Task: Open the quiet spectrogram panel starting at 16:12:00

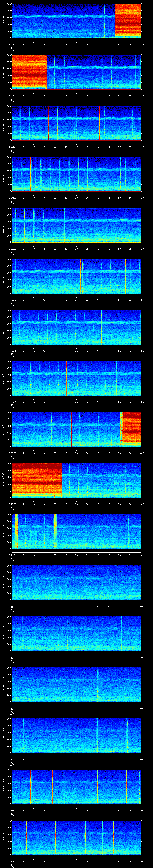Action: tap(76, 582)
